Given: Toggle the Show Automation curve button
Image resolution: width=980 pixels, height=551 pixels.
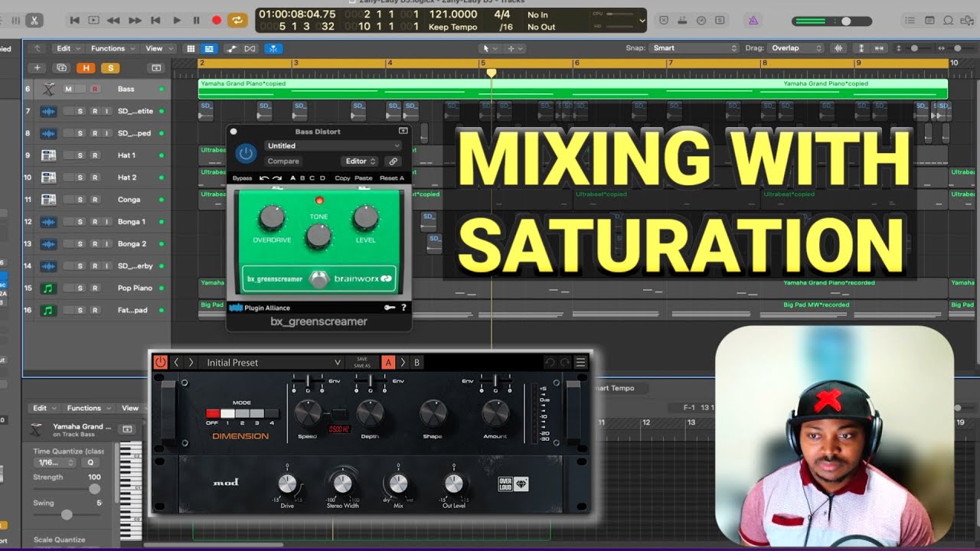Looking at the screenshot, I should pos(232,48).
